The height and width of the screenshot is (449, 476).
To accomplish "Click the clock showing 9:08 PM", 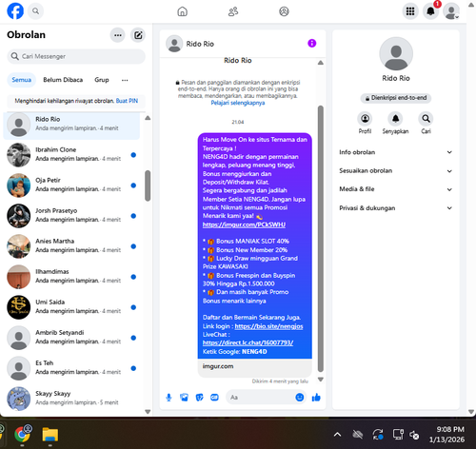I will click(450, 429).
